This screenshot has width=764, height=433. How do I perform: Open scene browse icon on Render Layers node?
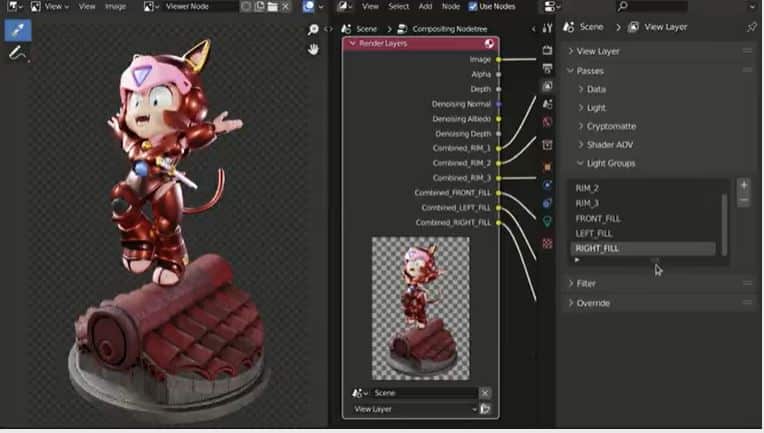[360, 393]
